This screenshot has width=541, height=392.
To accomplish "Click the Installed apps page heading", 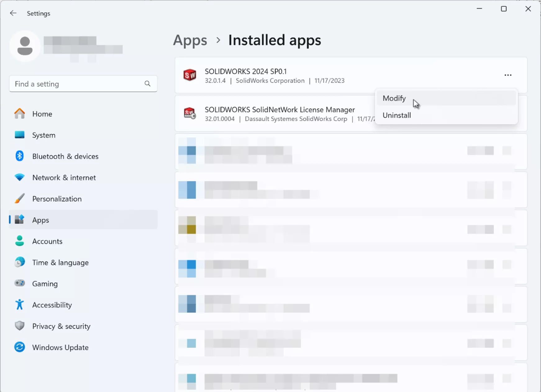I will tap(275, 40).
